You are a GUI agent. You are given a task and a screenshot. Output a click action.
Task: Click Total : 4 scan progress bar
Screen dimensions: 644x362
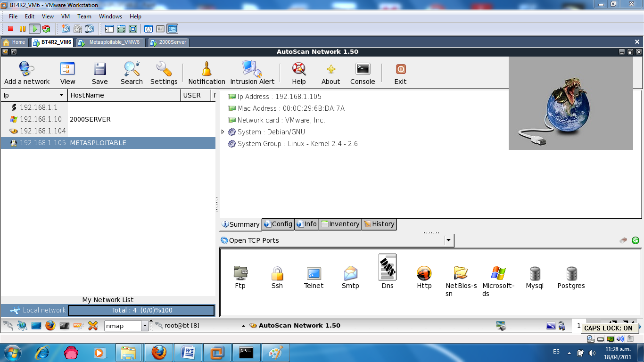pyautogui.click(x=141, y=310)
